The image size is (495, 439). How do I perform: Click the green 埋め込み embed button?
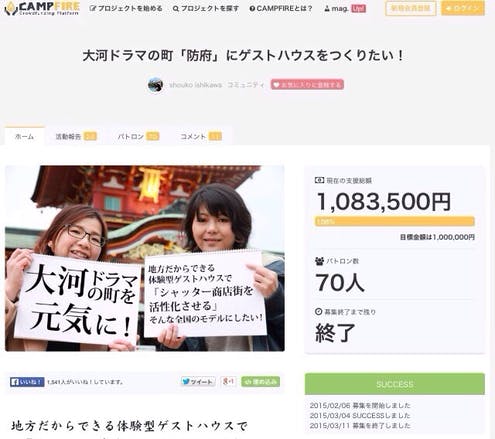coord(261,382)
